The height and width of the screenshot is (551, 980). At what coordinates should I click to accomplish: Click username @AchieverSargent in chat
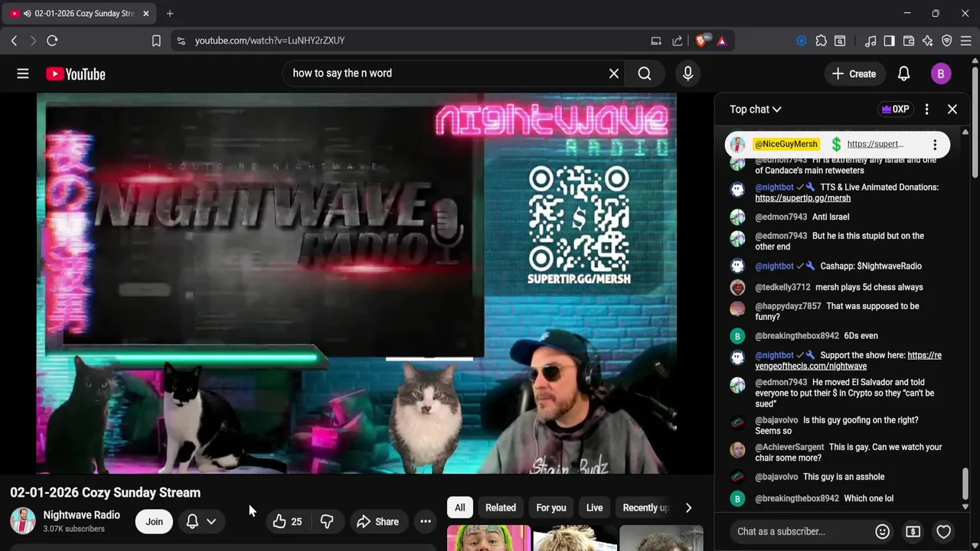(789, 447)
